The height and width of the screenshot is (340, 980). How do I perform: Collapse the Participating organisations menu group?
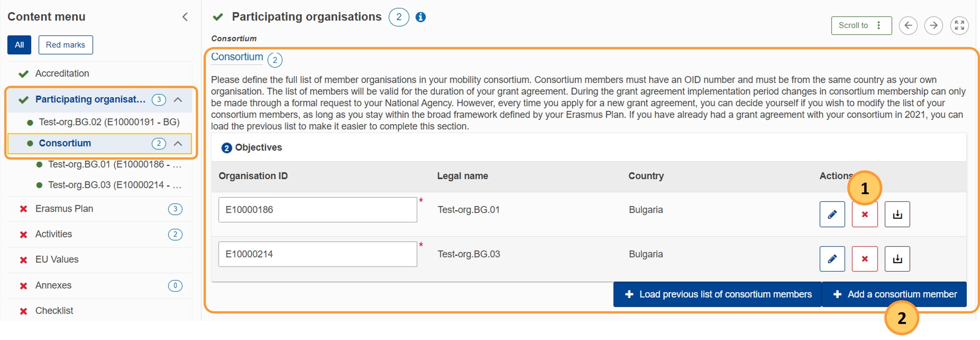(178, 100)
